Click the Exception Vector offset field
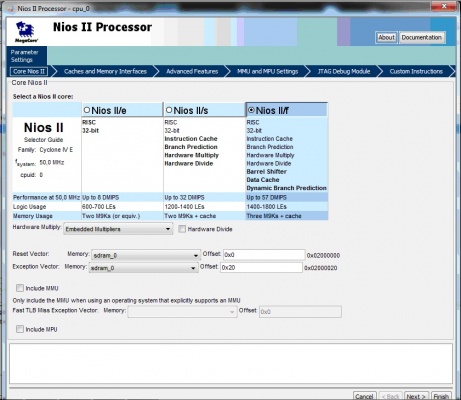The width and height of the screenshot is (461, 400). pyautogui.click(x=261, y=267)
